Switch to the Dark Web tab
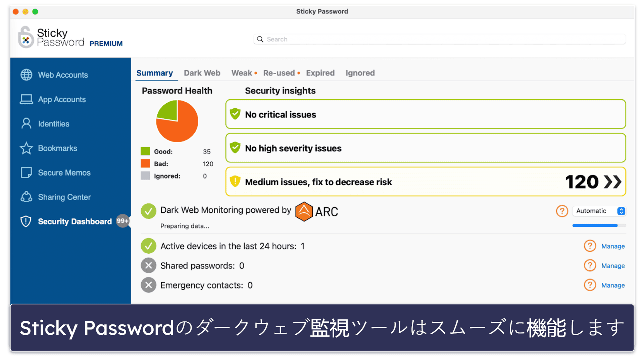The height and width of the screenshot is (362, 644). [x=202, y=73]
